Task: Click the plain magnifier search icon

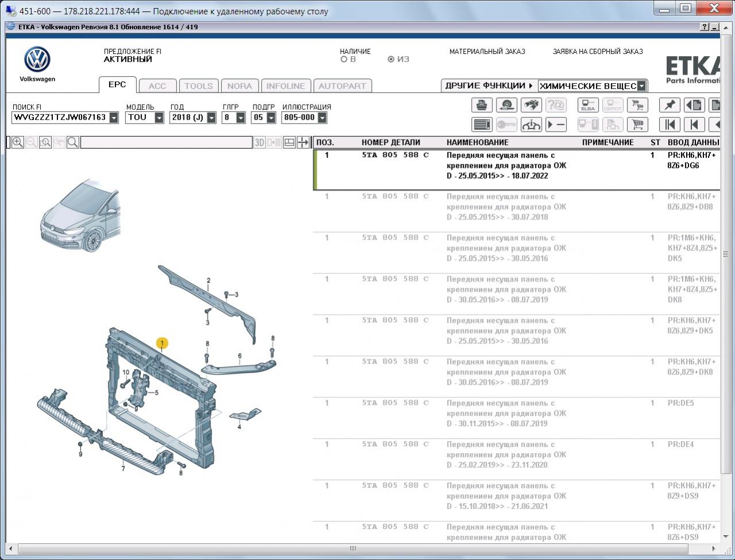Action: [73, 142]
